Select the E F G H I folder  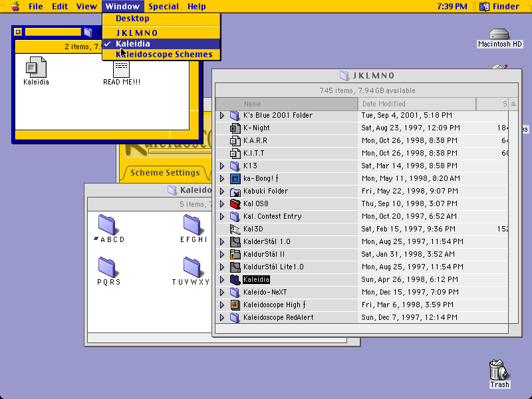pos(192,225)
